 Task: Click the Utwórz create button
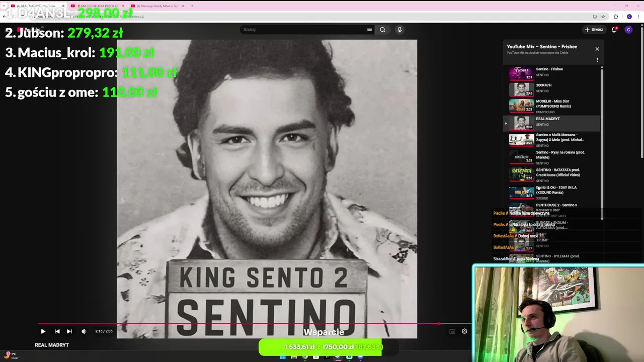pos(594,30)
